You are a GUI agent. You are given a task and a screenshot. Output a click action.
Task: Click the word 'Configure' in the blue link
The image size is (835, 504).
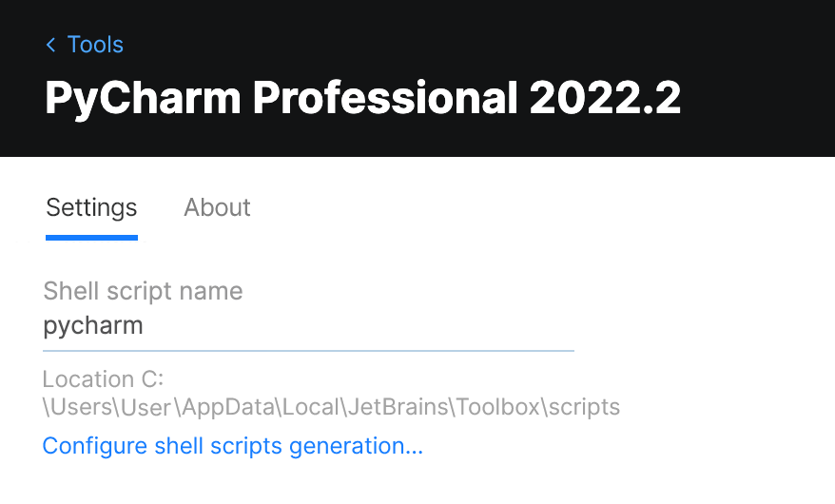(94, 446)
